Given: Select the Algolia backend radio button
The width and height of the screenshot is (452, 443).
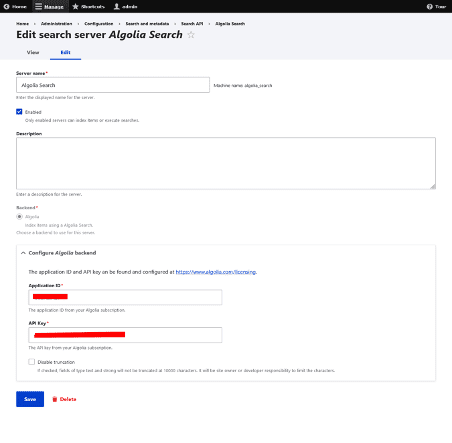Looking at the screenshot, I should click(x=19, y=217).
